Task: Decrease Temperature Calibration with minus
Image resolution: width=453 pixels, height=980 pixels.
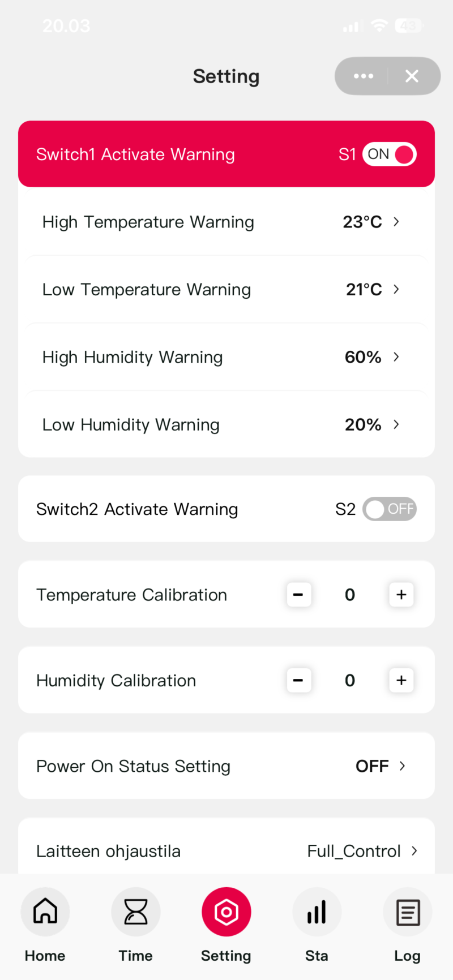Action: point(298,595)
